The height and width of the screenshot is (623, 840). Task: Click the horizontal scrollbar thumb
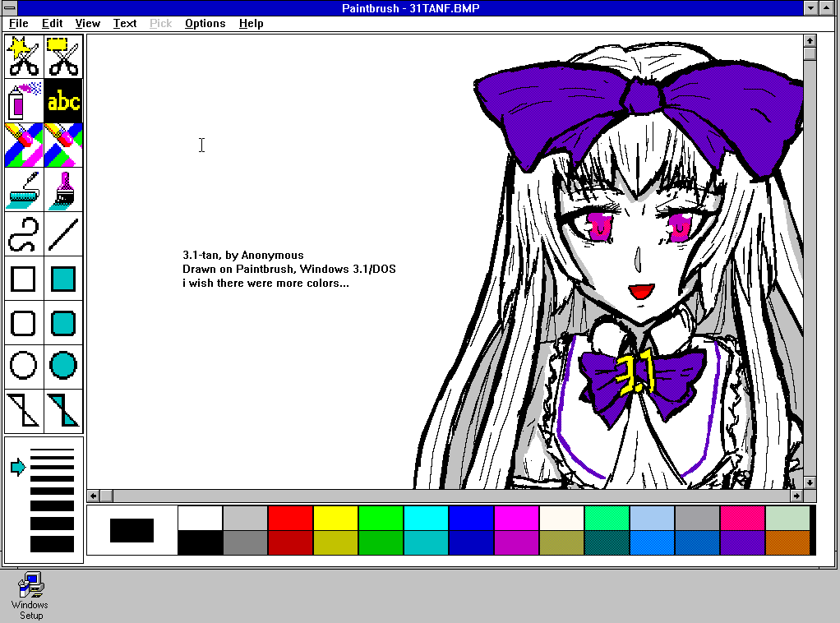click(x=106, y=496)
